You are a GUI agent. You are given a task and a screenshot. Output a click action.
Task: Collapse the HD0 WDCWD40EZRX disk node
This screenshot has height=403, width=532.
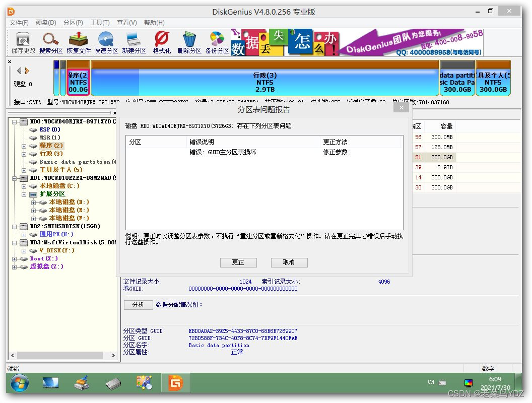click(14, 121)
